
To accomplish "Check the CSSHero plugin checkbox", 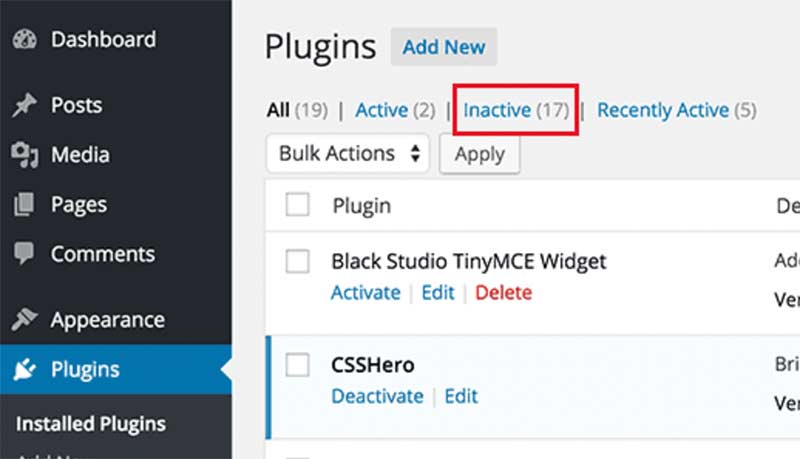I will (x=297, y=366).
